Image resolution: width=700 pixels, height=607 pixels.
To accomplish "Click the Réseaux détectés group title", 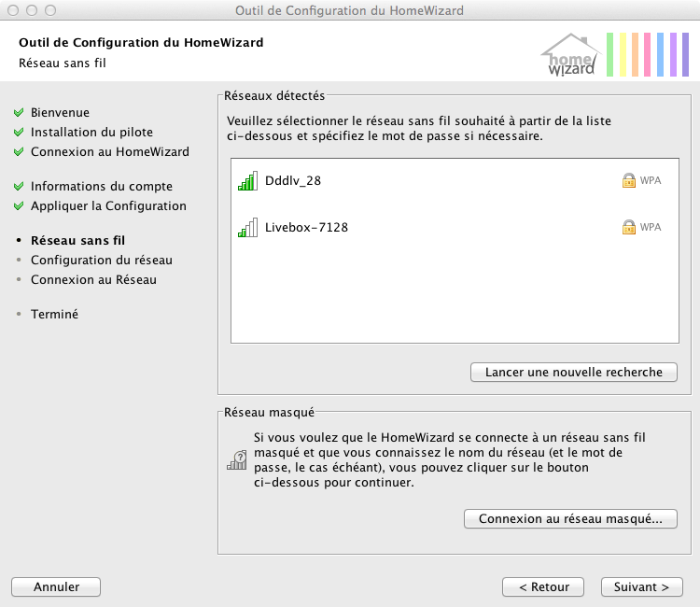I will (x=274, y=95).
